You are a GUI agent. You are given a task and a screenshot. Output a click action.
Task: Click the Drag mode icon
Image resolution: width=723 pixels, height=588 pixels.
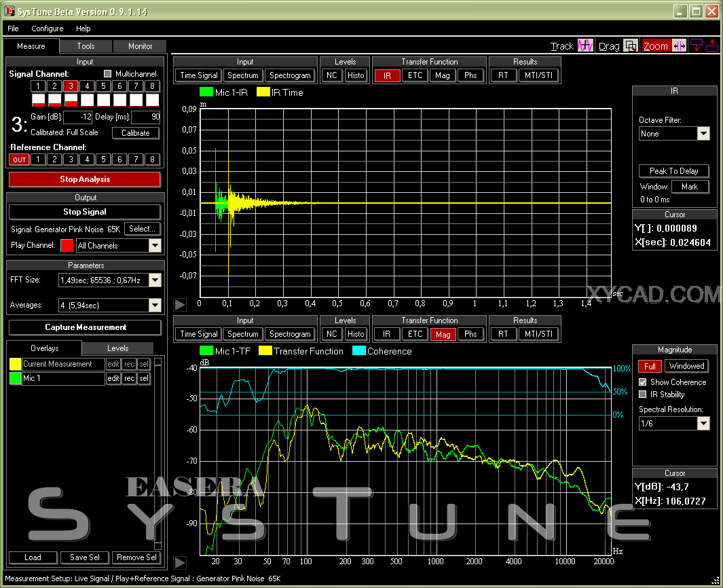(x=630, y=45)
